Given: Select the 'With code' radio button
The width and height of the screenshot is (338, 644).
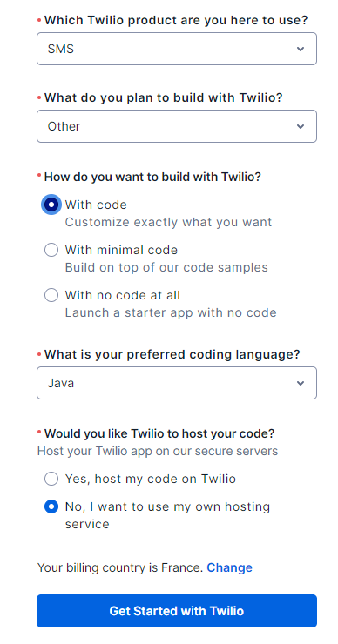Looking at the screenshot, I should click(x=51, y=205).
